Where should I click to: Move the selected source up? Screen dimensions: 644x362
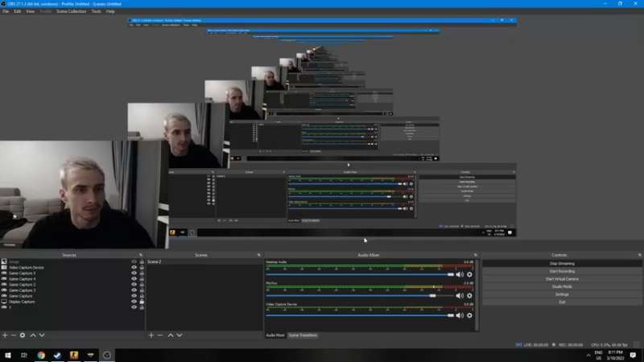pos(33,335)
